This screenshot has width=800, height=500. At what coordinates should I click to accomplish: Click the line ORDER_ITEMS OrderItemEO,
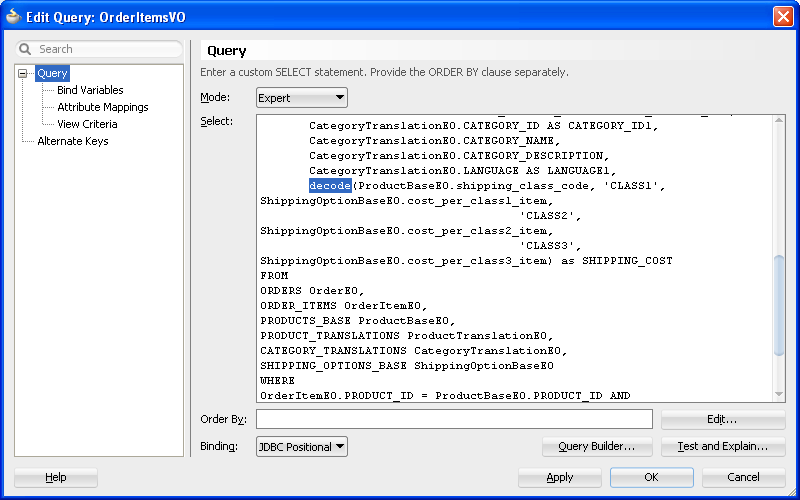[344, 306]
